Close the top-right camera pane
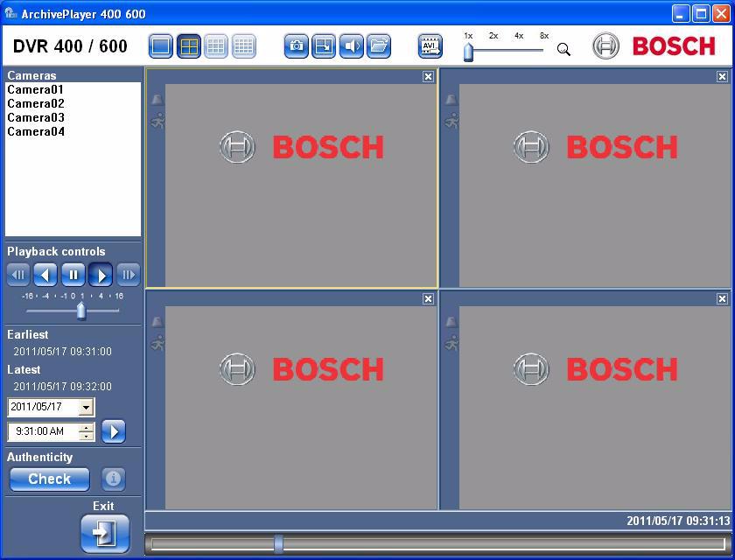This screenshot has height=560, width=735. tap(722, 77)
